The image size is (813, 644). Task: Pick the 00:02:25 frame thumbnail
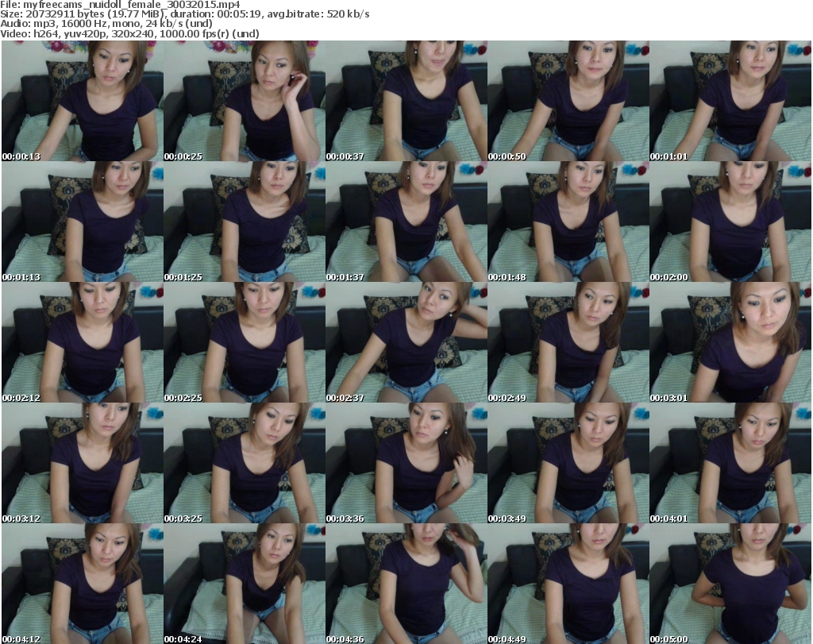[245, 343]
